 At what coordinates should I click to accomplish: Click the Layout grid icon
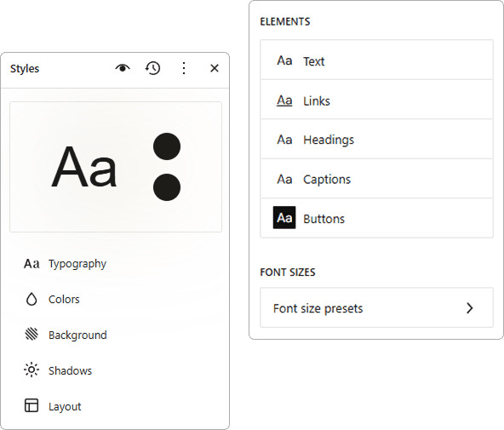(x=31, y=405)
